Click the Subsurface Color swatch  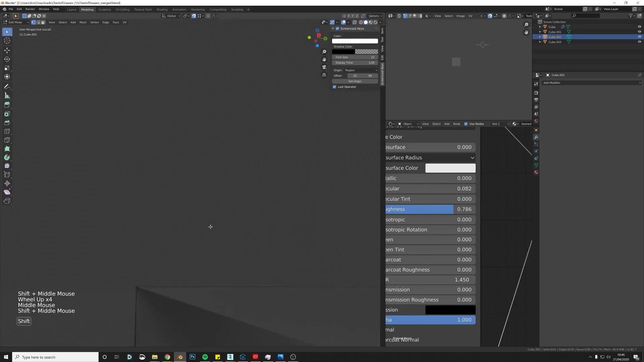[x=450, y=168]
